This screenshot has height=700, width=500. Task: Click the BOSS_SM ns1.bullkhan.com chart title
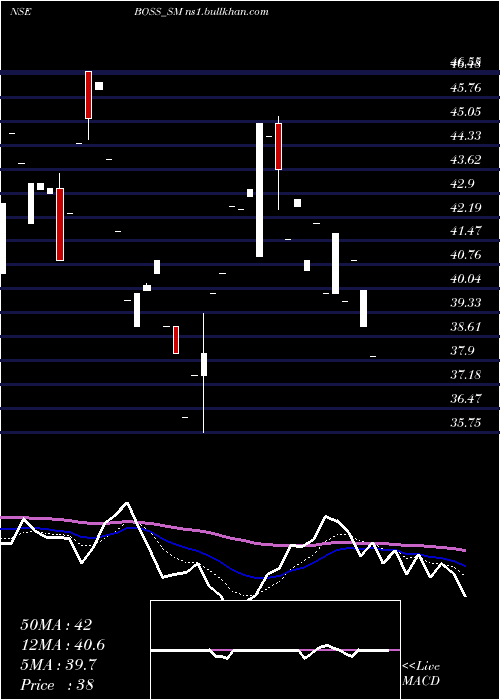[x=201, y=12]
